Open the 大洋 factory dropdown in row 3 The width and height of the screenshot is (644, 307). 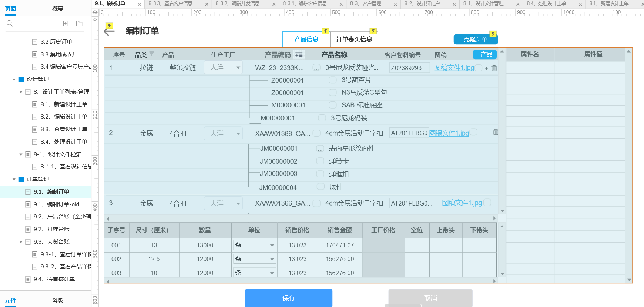pos(223,203)
